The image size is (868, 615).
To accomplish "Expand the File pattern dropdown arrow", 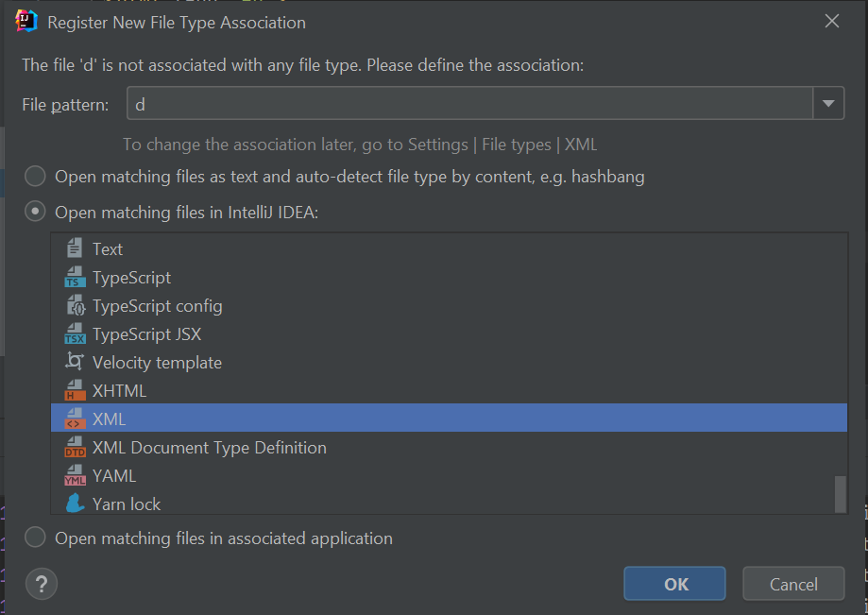I will [828, 104].
